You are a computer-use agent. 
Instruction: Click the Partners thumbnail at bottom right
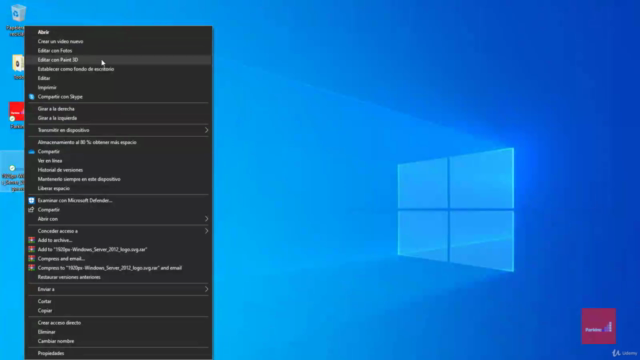pyautogui.click(x=599, y=326)
